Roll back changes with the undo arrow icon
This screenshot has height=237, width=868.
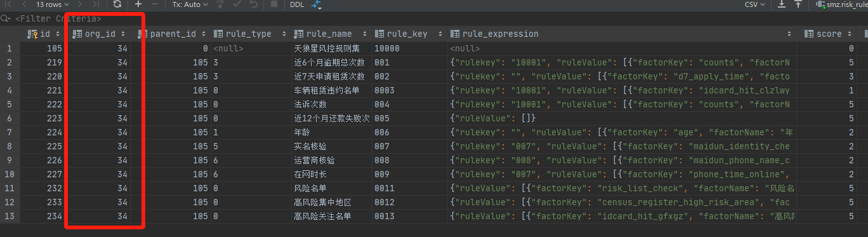coord(253,4)
